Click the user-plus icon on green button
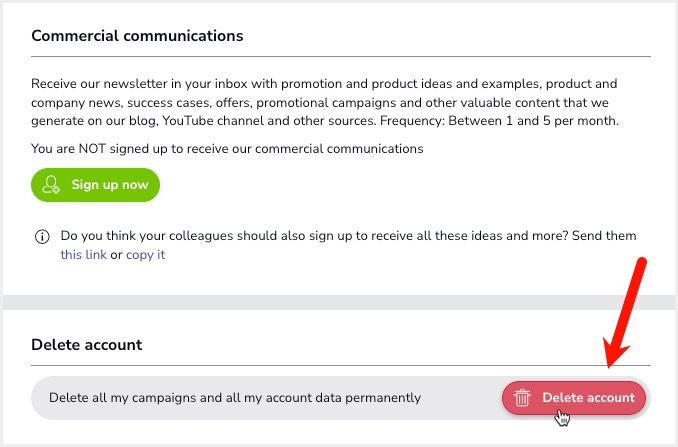Viewport: 678px width, 447px height. click(x=51, y=185)
